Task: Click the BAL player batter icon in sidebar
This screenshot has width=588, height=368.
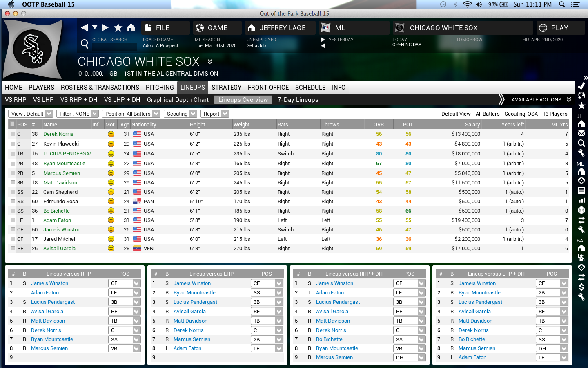Action: point(581,258)
